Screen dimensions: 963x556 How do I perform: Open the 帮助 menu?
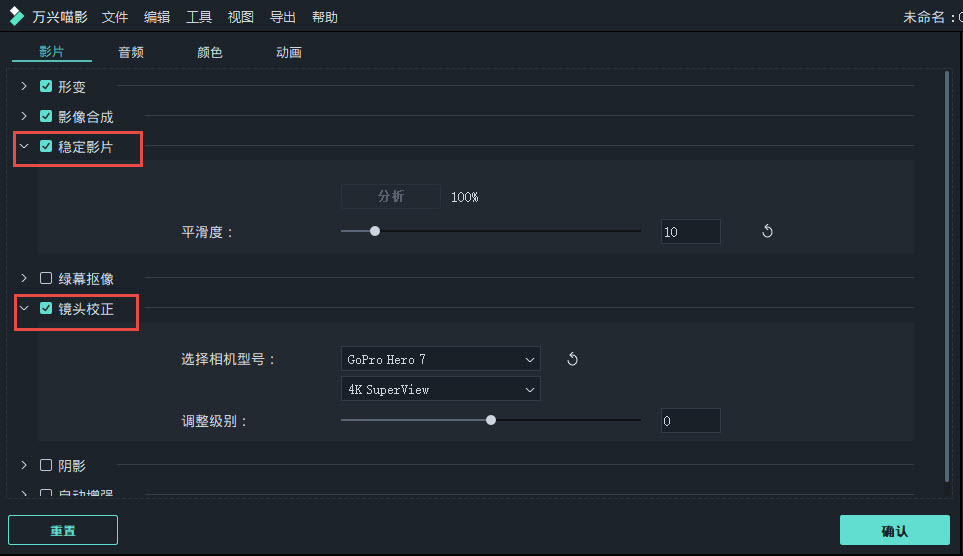coord(325,17)
